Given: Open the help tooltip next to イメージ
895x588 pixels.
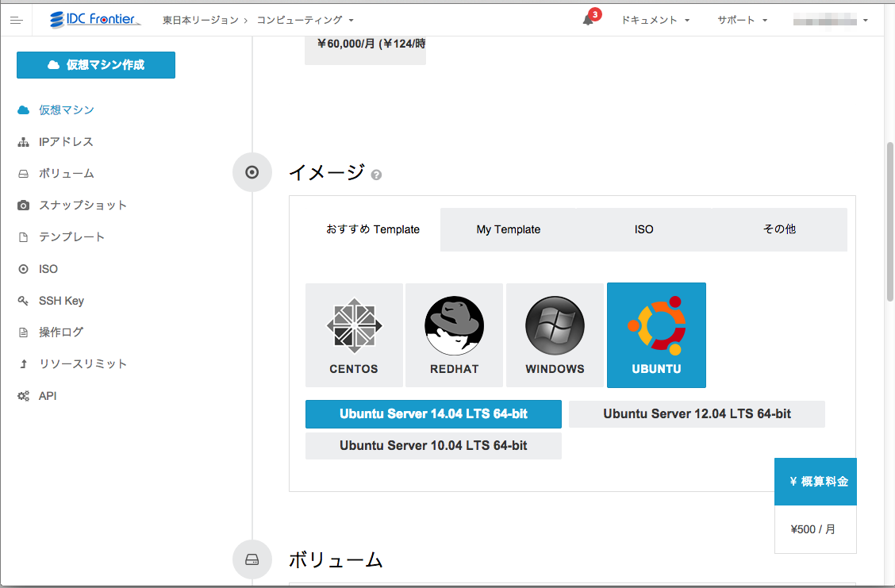Looking at the screenshot, I should tap(376, 174).
